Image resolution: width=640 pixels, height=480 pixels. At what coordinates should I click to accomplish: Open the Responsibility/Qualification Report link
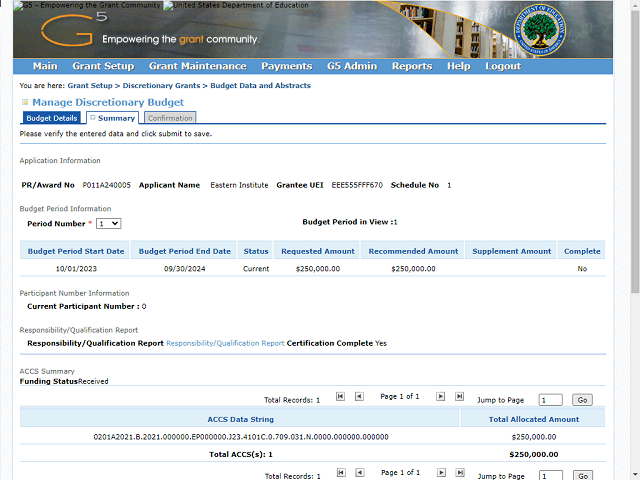pyautogui.click(x=225, y=343)
